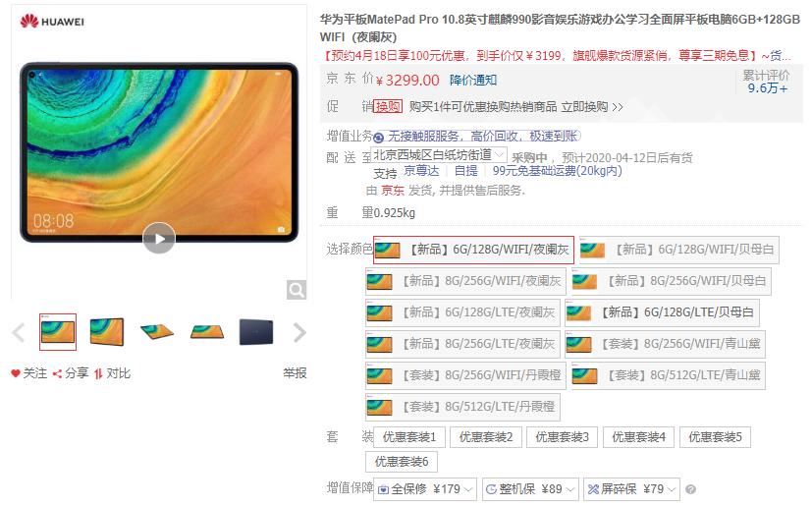Click the Huawei logo

click(x=52, y=22)
